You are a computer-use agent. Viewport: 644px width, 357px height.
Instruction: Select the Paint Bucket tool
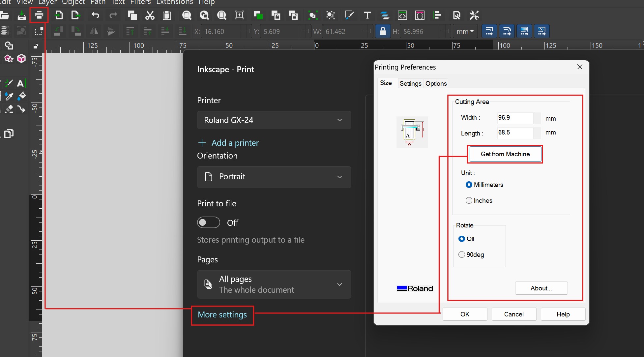pos(21,96)
